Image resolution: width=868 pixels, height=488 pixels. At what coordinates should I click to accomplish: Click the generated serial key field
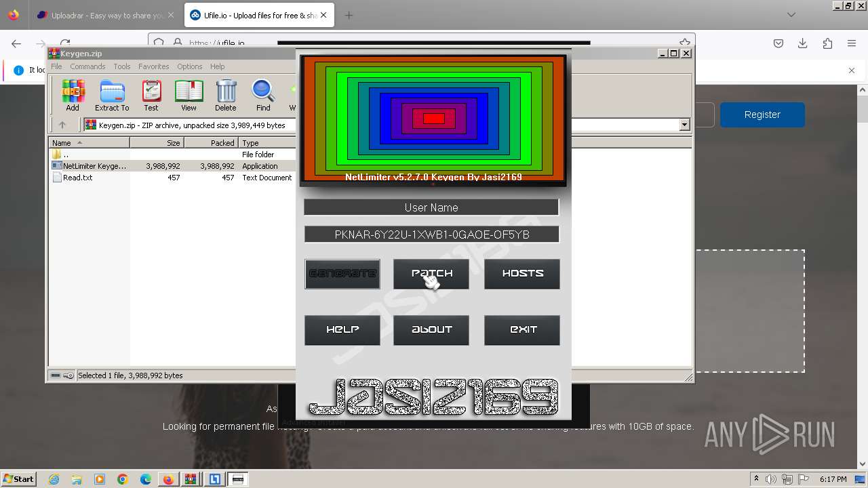(x=431, y=235)
